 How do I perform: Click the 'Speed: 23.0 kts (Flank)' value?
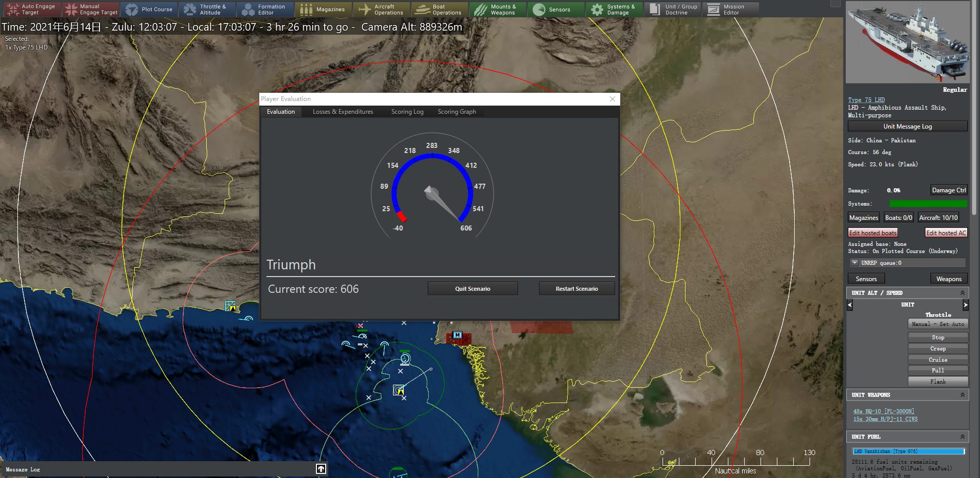pyautogui.click(x=883, y=164)
